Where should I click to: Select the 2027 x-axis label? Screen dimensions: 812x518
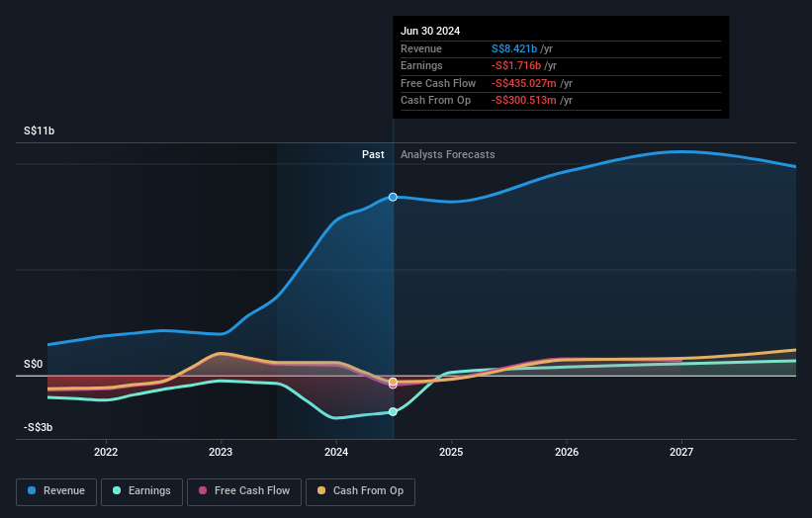point(681,453)
